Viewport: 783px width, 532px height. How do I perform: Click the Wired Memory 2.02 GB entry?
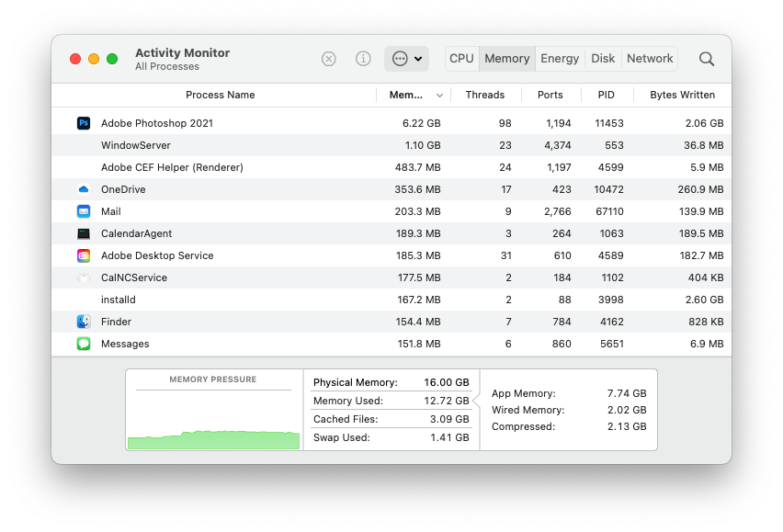[x=569, y=410]
